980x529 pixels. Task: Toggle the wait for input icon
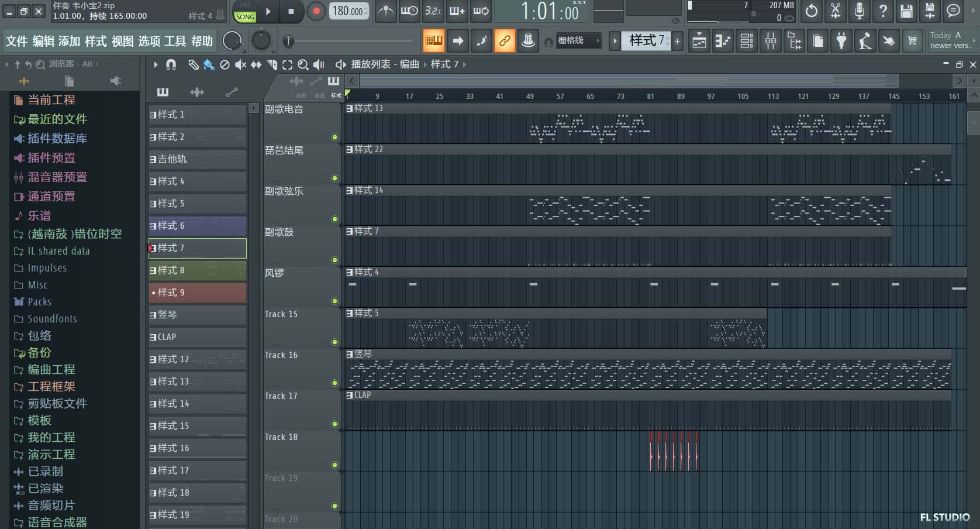(409, 11)
